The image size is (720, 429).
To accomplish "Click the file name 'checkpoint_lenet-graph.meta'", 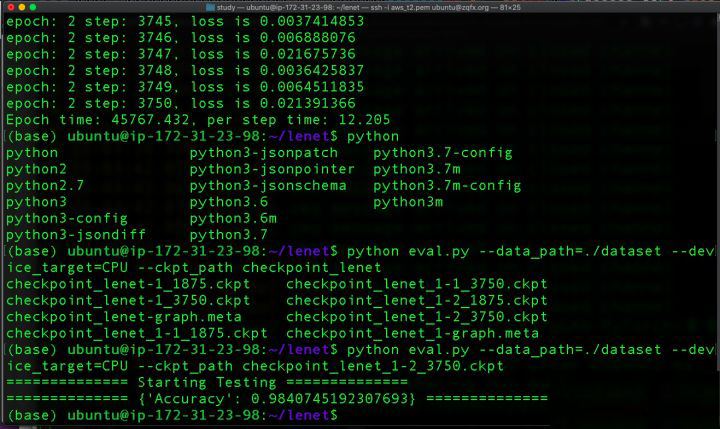I will point(124,317).
